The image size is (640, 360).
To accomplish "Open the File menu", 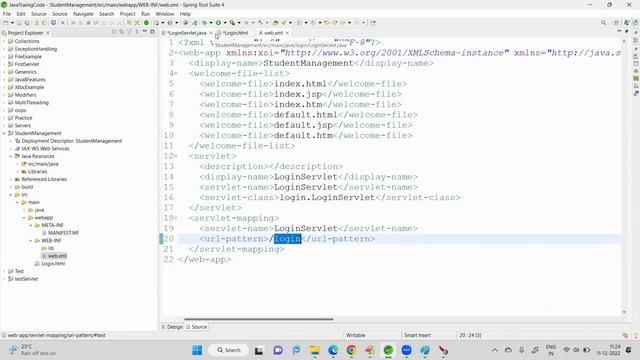I will tap(7, 13).
